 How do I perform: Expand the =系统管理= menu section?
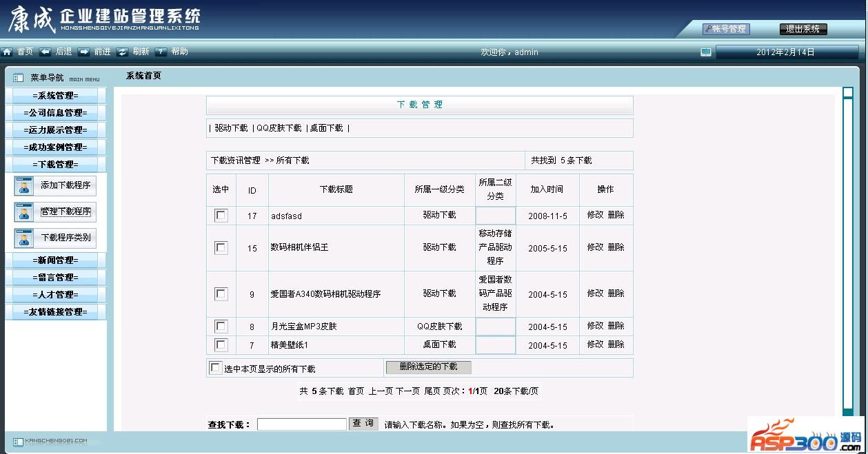click(x=56, y=96)
